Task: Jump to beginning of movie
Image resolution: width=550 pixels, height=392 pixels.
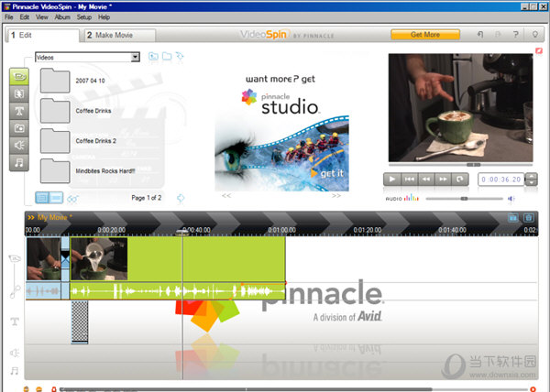Action: tap(410, 179)
